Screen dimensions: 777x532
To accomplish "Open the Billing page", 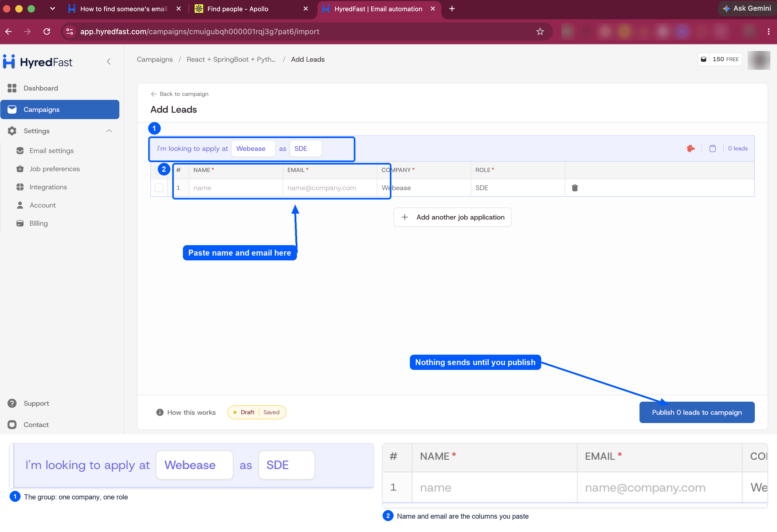I will pyautogui.click(x=38, y=223).
